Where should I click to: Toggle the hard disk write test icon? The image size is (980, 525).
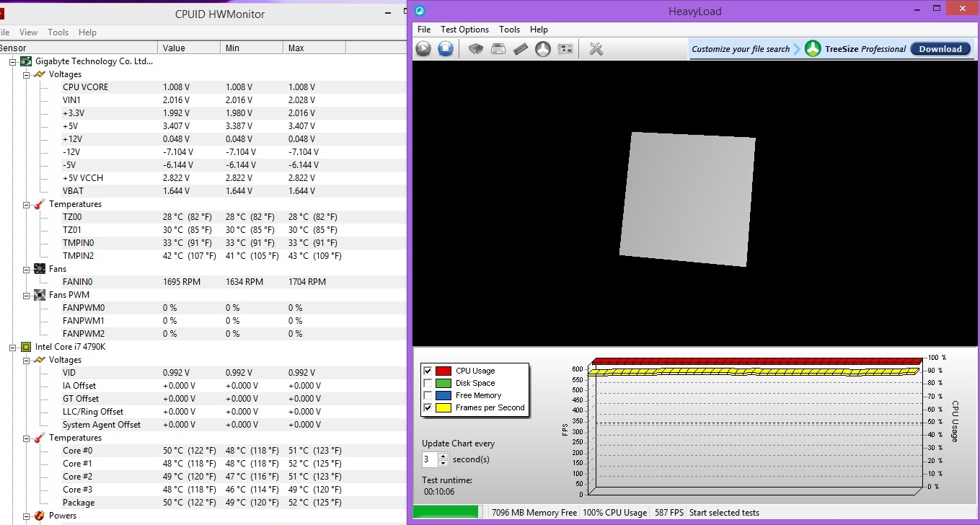[x=498, y=49]
